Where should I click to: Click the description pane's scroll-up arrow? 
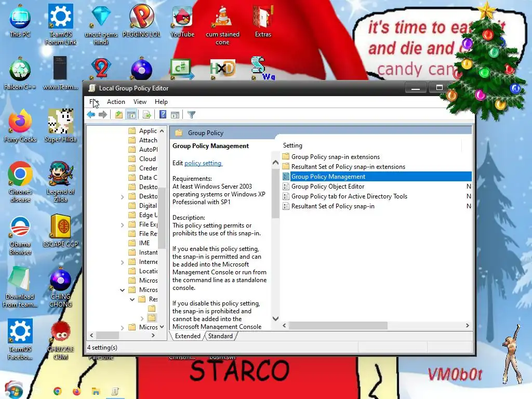[275, 163]
